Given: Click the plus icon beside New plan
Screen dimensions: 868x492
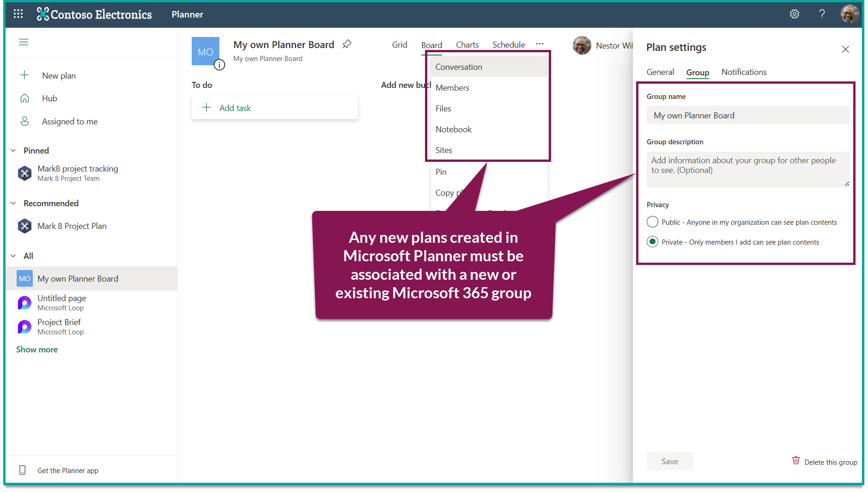Looking at the screenshot, I should click(24, 75).
